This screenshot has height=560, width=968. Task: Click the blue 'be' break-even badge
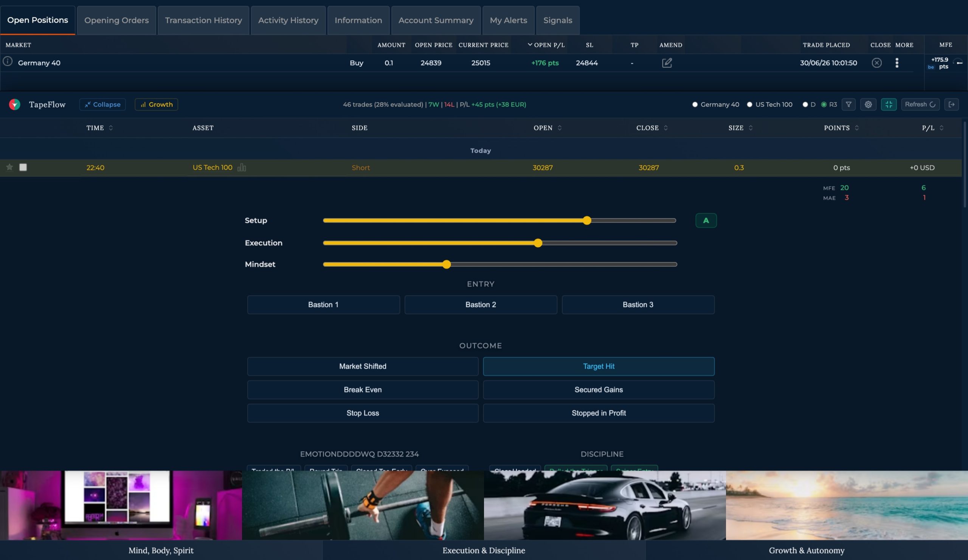click(931, 67)
